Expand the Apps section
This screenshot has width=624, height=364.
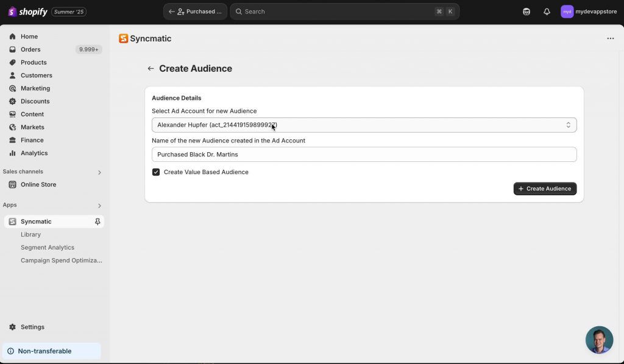point(99,206)
